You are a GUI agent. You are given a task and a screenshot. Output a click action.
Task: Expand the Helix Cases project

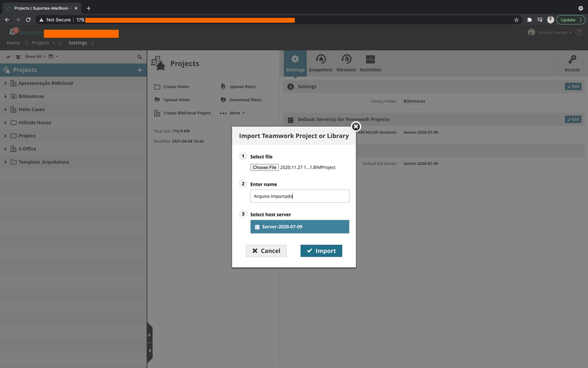pyautogui.click(x=6, y=110)
